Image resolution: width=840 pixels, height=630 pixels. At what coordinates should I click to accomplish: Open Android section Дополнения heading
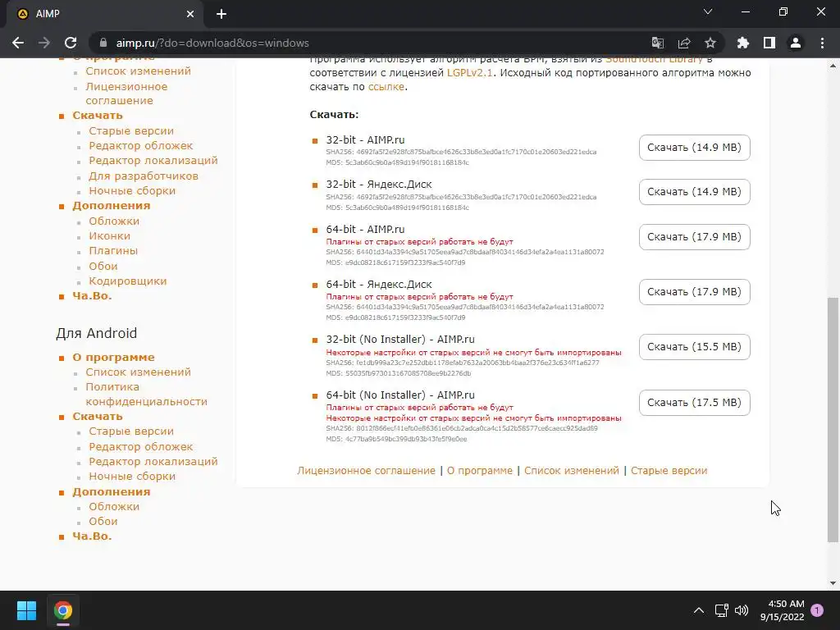click(112, 492)
